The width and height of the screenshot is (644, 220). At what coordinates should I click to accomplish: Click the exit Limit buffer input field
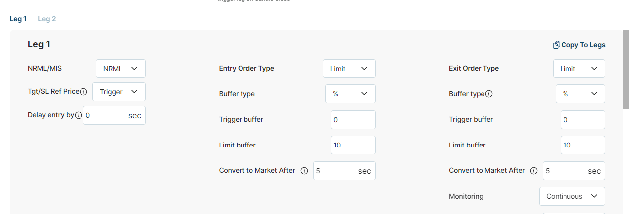pos(582,145)
